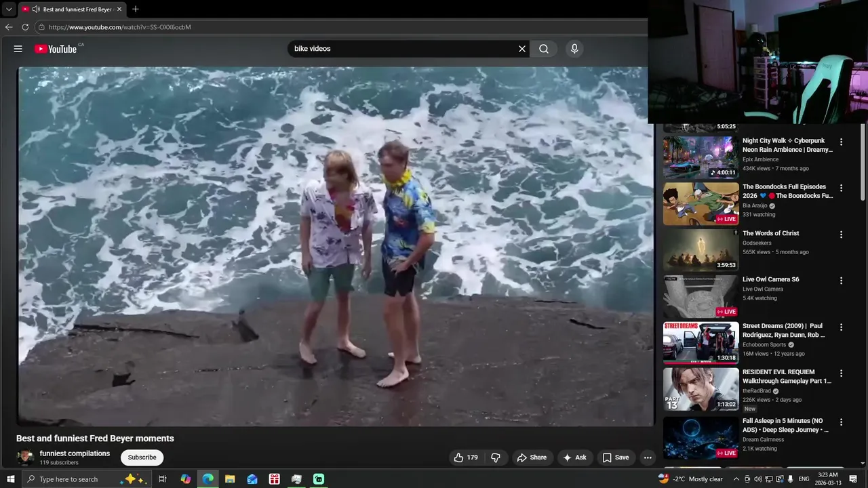The height and width of the screenshot is (488, 868).
Task: Subscribe to funniest compilations channel
Action: 142,457
